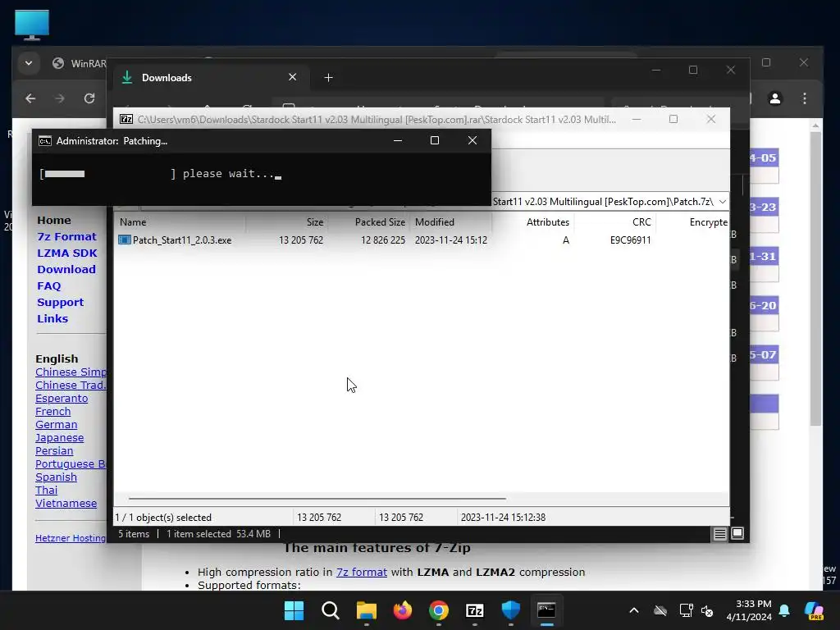The image size is (840, 630).
Task: Open Links sidebar entry
Action: (x=52, y=319)
